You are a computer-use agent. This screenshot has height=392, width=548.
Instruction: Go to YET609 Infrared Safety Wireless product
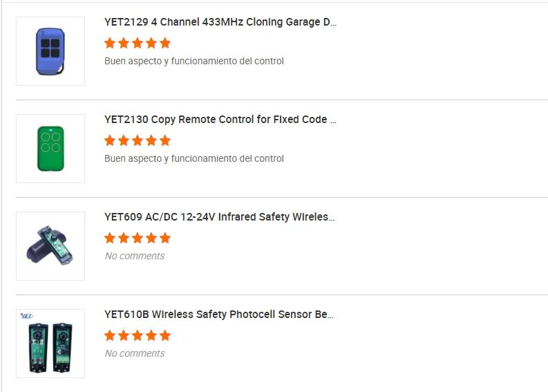[x=220, y=217]
